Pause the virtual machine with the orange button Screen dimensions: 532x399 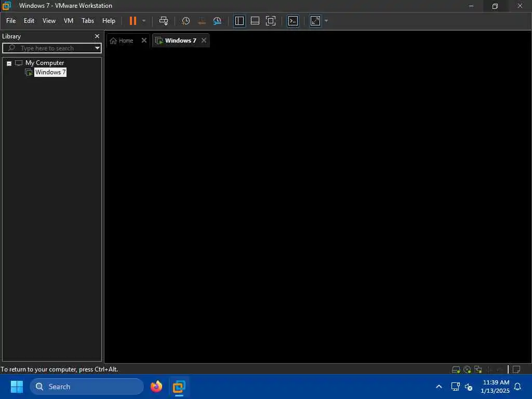pos(132,21)
